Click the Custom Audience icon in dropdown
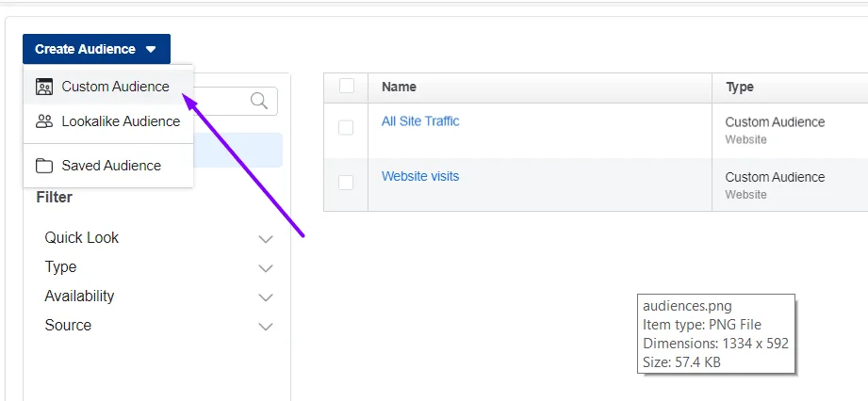Viewport: 868px width, 401px height. [43, 87]
